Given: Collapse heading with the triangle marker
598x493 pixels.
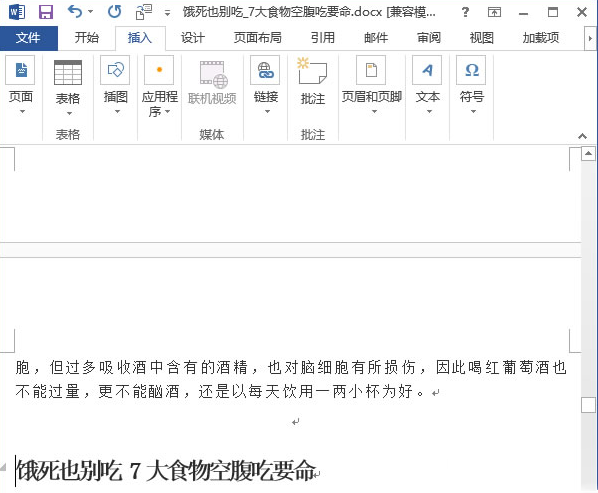Looking at the screenshot, I should click(x=3, y=468).
